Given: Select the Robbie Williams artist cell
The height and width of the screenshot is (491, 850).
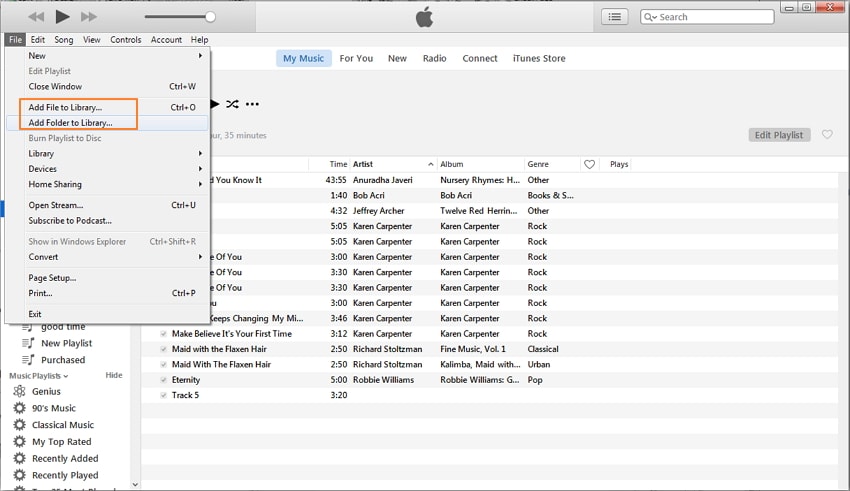Looking at the screenshot, I should pos(383,380).
